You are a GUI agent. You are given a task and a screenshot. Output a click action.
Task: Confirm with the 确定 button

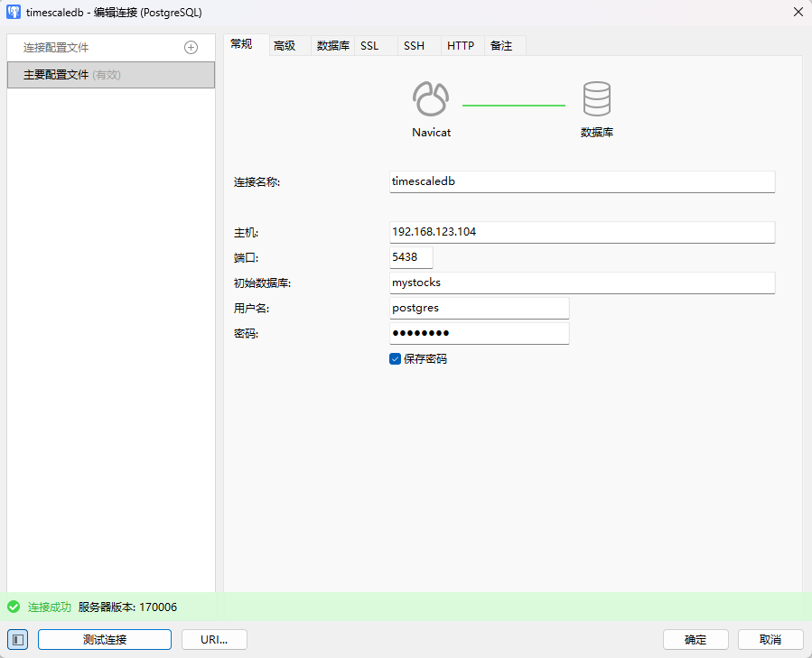[695, 639]
